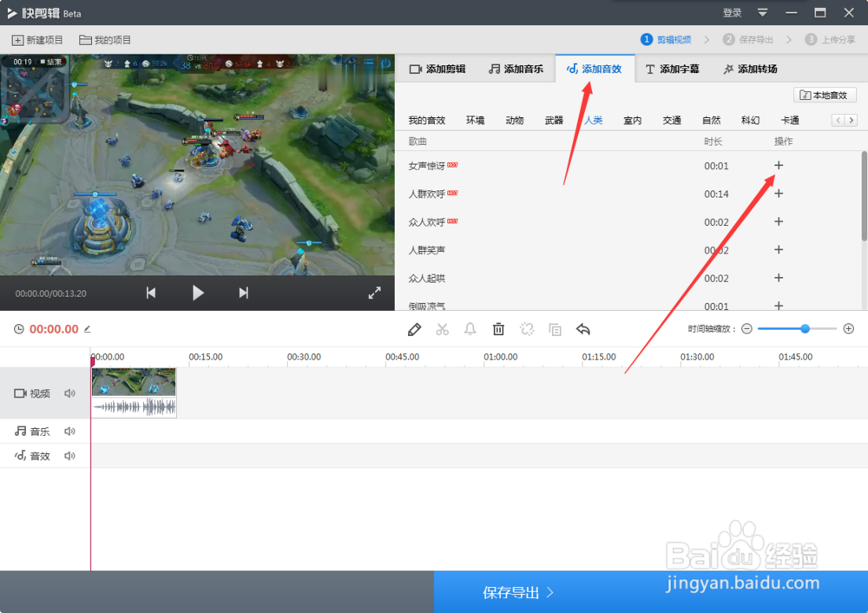
Task: Click the 00:00.00 current time display
Action: coord(54,329)
